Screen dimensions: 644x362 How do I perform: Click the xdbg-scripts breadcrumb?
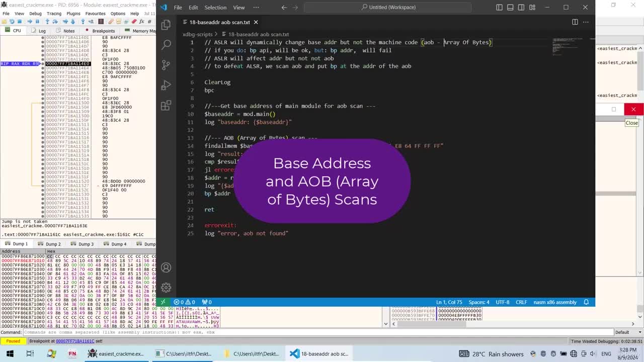pyautogui.click(x=197, y=34)
